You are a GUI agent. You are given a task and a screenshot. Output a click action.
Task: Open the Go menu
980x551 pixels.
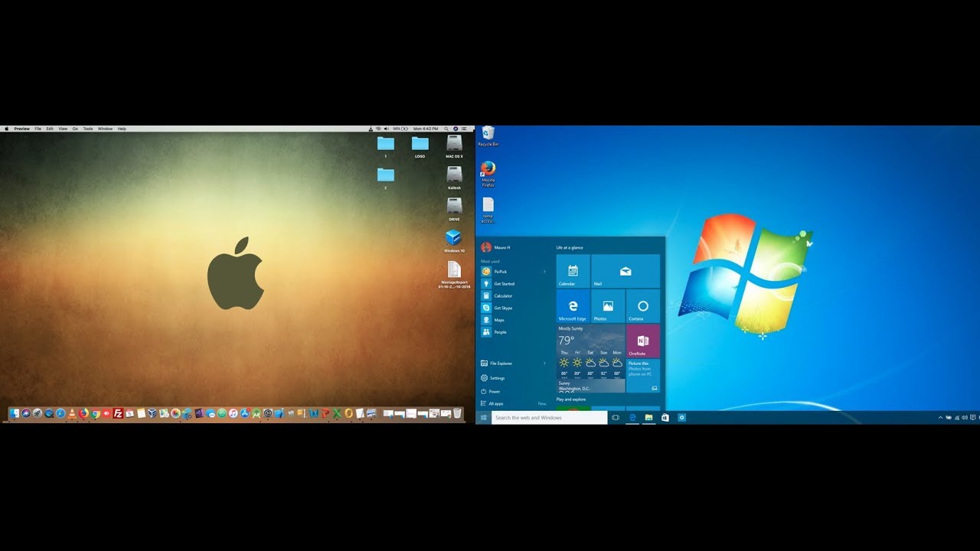click(75, 129)
